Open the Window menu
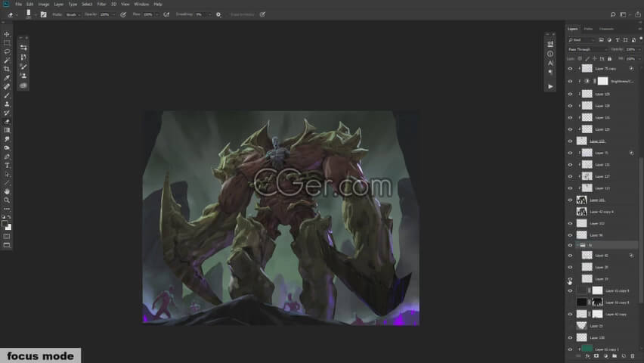The width and height of the screenshot is (644, 363). (141, 4)
